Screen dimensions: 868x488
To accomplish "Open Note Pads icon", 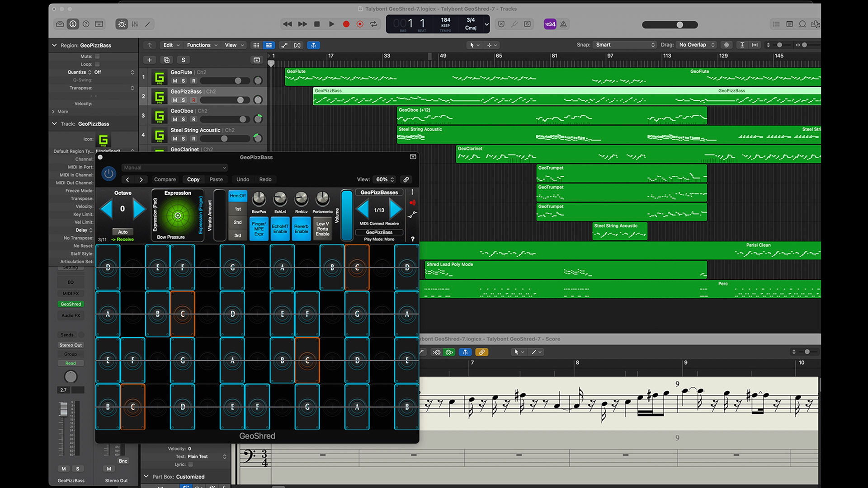I will [789, 24].
